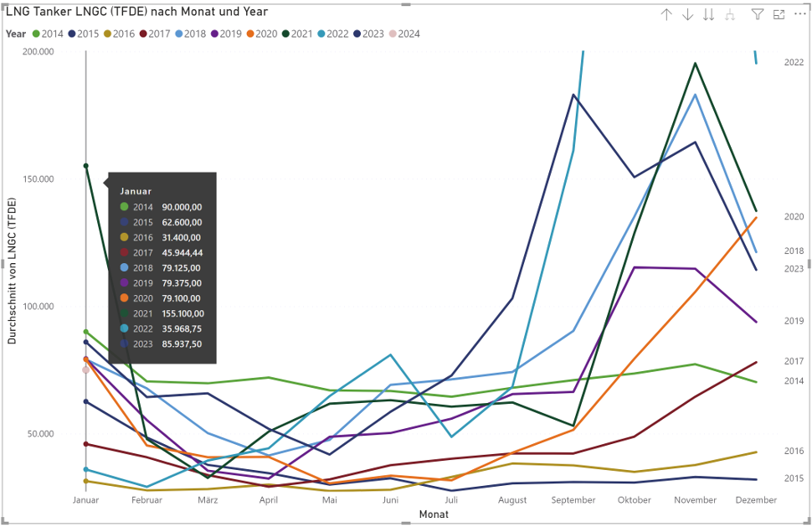Image resolution: width=812 pixels, height=527 pixels.
Task: Click the Dezember label on x-axis
Action: [756, 500]
